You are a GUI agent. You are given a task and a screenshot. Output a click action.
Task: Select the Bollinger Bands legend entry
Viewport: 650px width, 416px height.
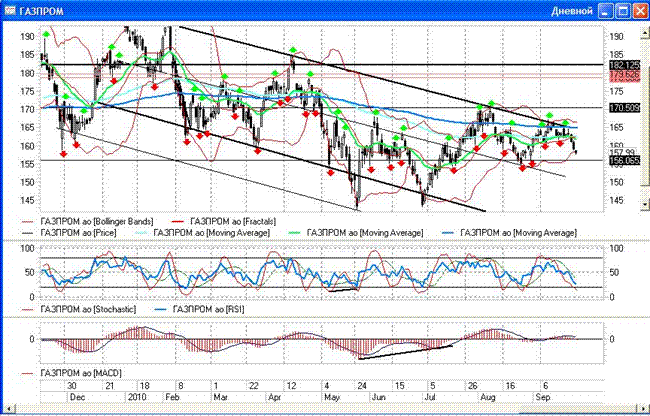(87, 222)
